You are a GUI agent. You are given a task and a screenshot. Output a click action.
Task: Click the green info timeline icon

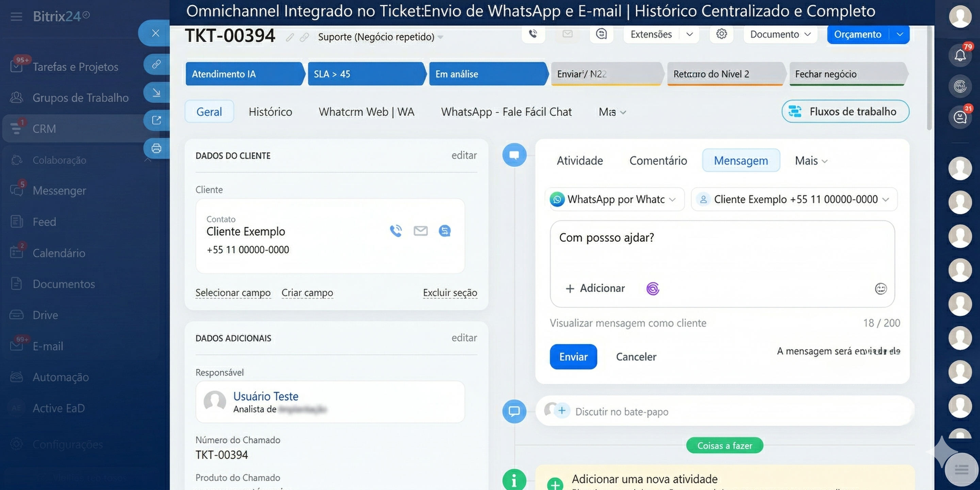pyautogui.click(x=514, y=480)
